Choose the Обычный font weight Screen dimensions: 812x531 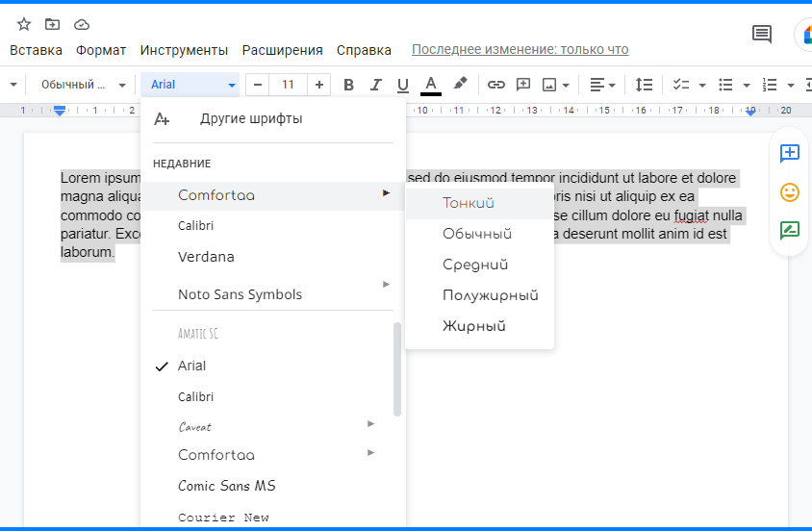pyautogui.click(x=479, y=234)
